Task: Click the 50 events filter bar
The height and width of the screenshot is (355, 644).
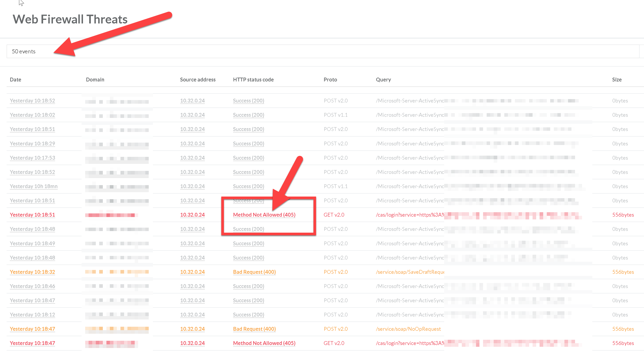Action: (323, 52)
